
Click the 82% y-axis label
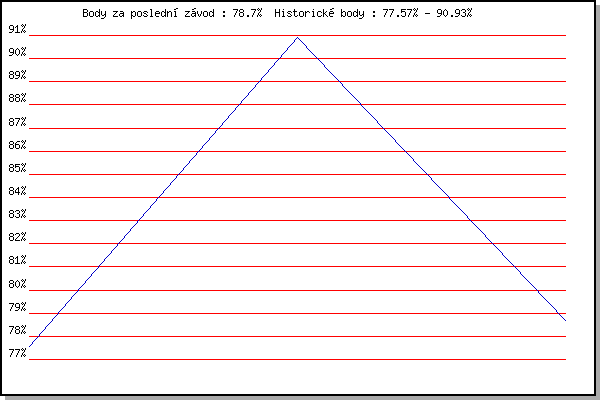pyautogui.click(x=17, y=237)
